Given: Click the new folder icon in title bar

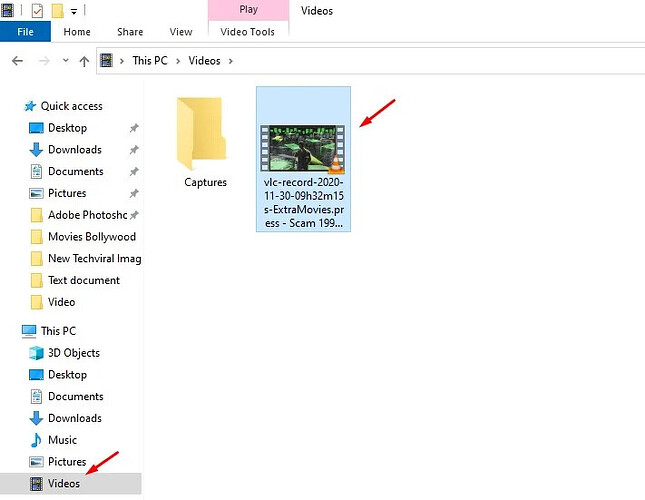Looking at the screenshot, I should pyautogui.click(x=58, y=11).
